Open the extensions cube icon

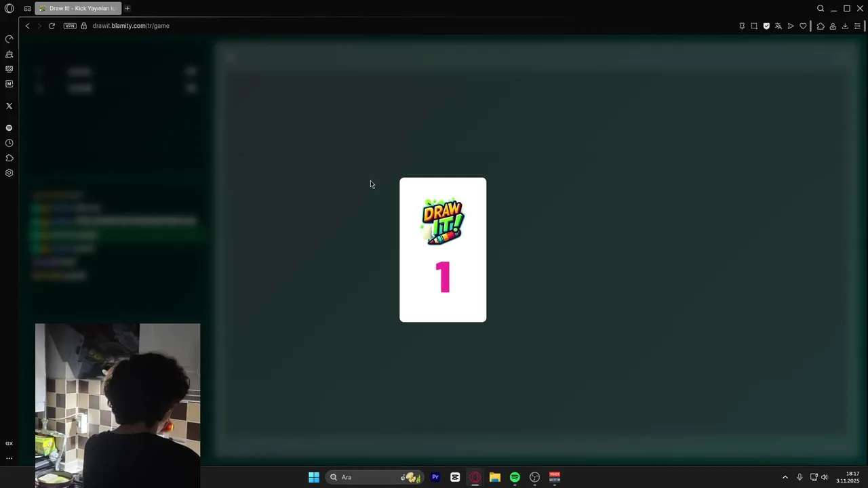[x=821, y=26]
